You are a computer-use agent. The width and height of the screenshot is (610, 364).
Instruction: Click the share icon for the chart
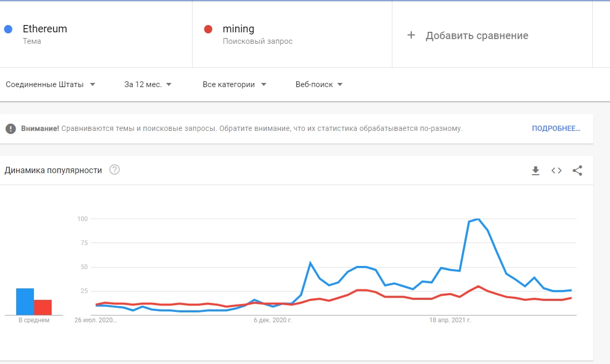point(577,171)
